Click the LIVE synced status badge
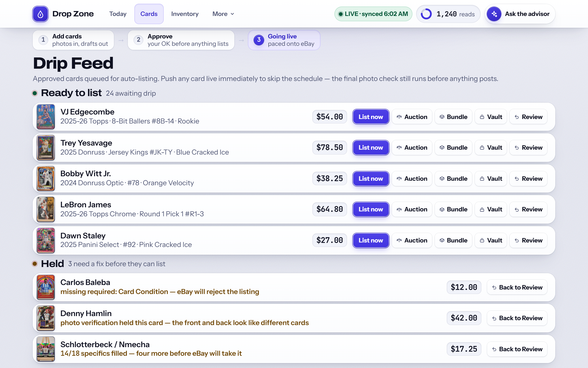The image size is (588, 368). point(373,14)
